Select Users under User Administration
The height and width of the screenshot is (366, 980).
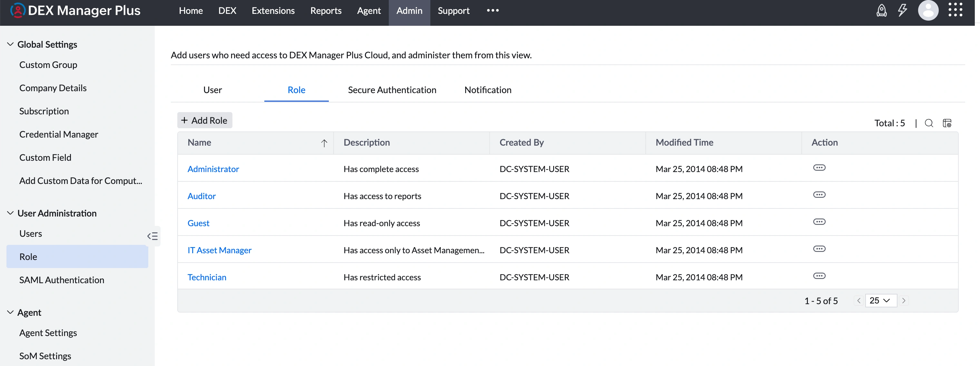30,234
